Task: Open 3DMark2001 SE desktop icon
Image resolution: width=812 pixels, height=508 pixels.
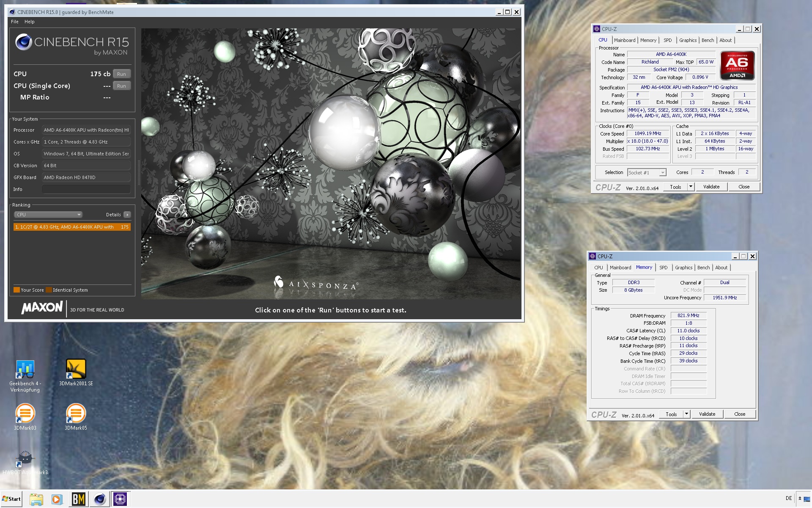Action: [76, 373]
